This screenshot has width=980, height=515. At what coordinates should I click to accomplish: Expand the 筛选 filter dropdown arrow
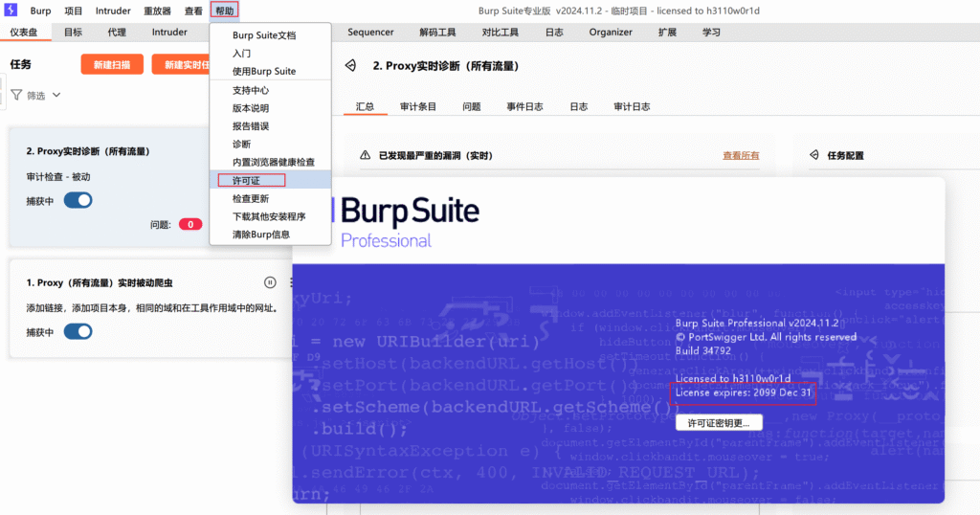tap(56, 95)
